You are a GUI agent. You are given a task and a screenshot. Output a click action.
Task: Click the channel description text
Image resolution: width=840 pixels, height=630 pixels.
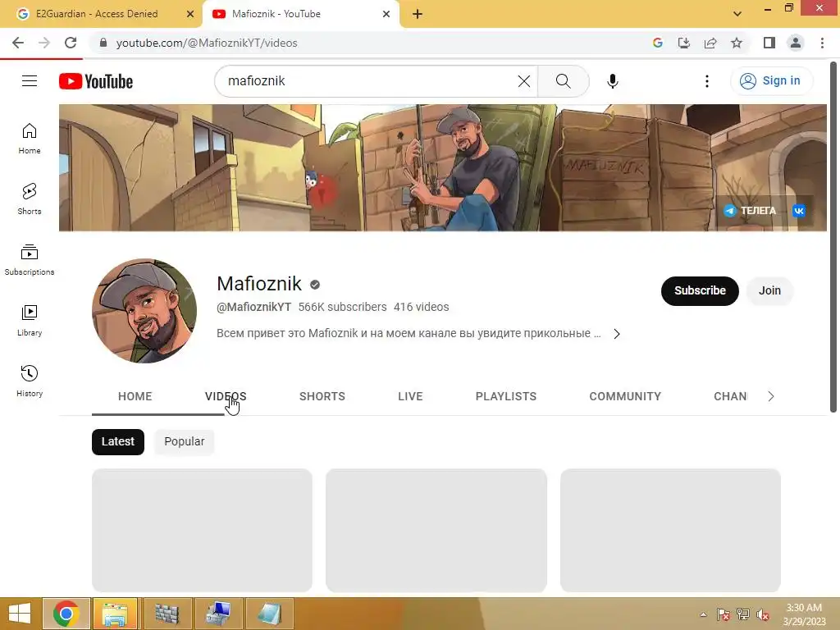click(x=409, y=333)
